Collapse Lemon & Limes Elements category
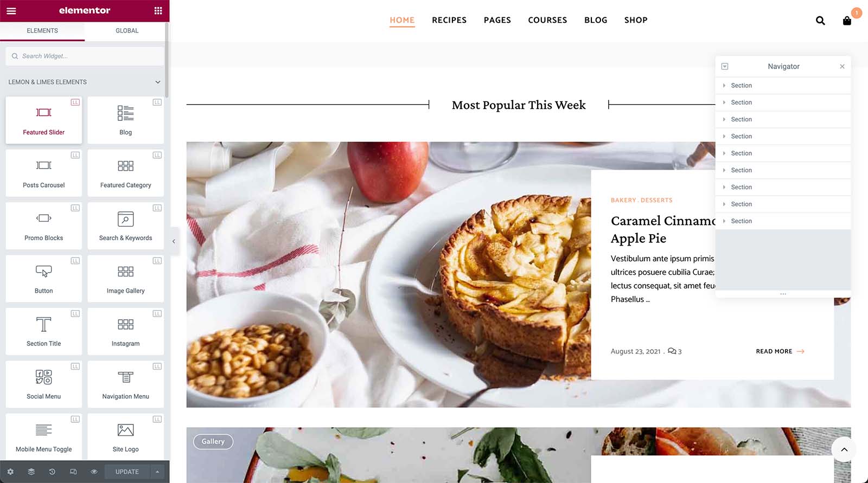 tap(158, 82)
